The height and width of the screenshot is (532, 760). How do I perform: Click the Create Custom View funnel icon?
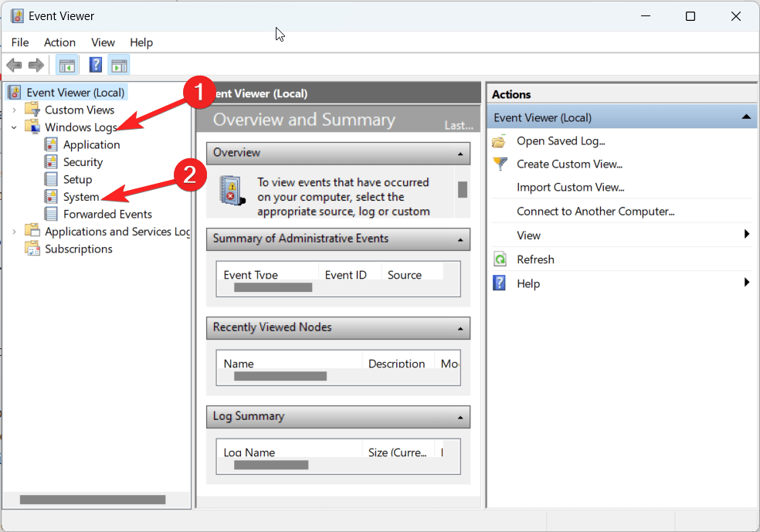500,164
